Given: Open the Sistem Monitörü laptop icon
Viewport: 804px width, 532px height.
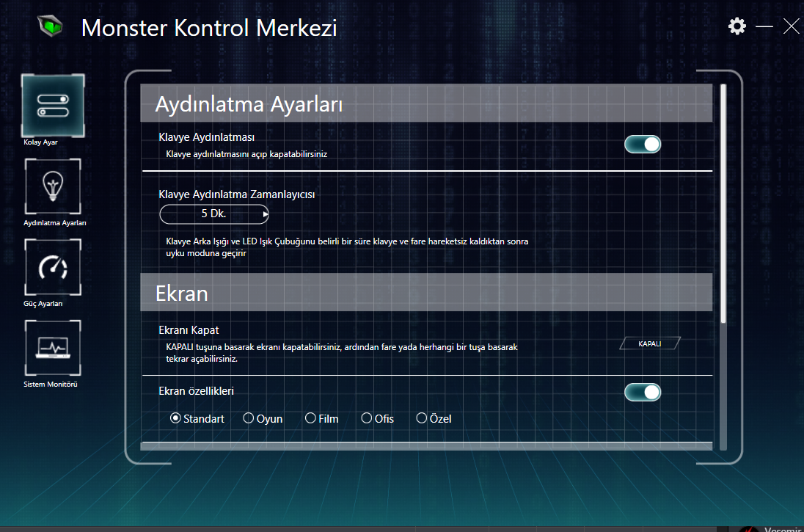Looking at the screenshot, I should [x=53, y=348].
